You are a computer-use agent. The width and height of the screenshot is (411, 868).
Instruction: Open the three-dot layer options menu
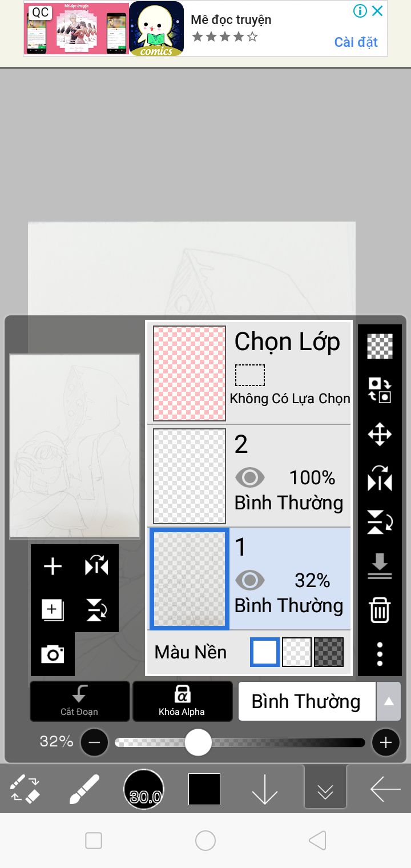(380, 653)
